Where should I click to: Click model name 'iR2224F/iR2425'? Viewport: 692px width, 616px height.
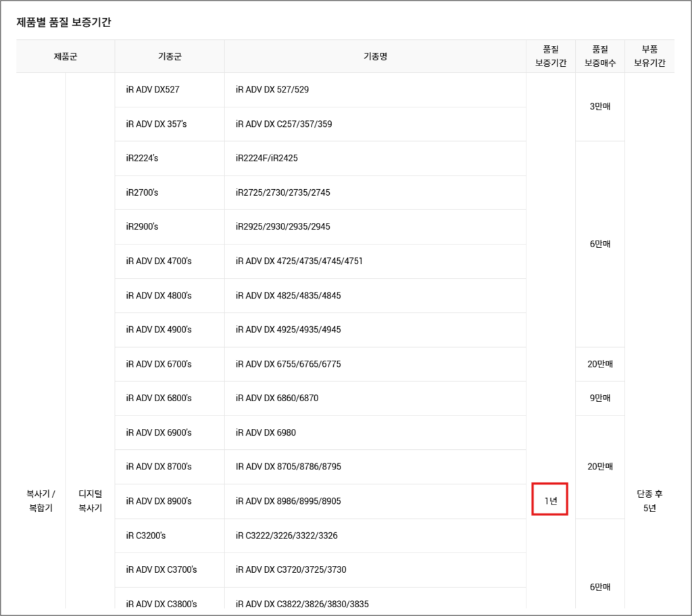(266, 158)
